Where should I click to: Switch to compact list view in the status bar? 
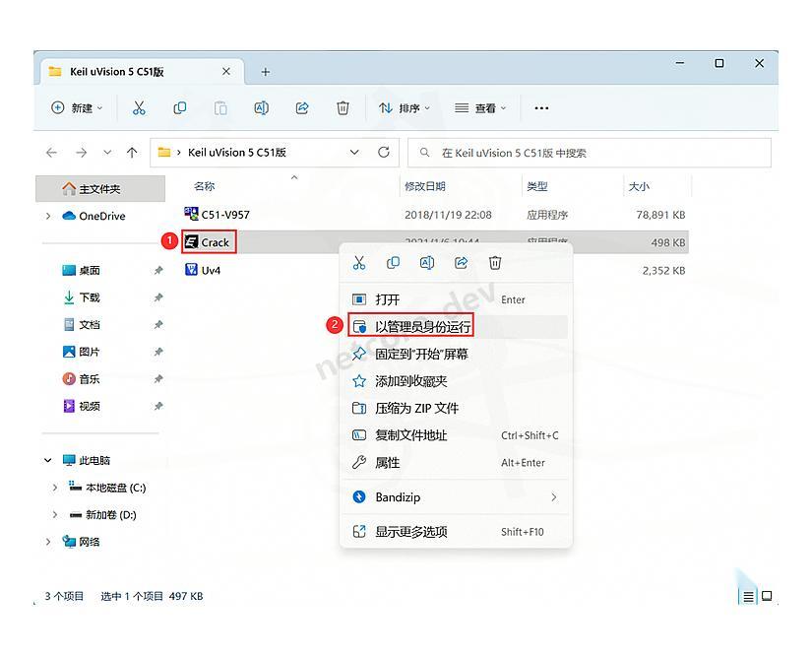tap(746, 596)
